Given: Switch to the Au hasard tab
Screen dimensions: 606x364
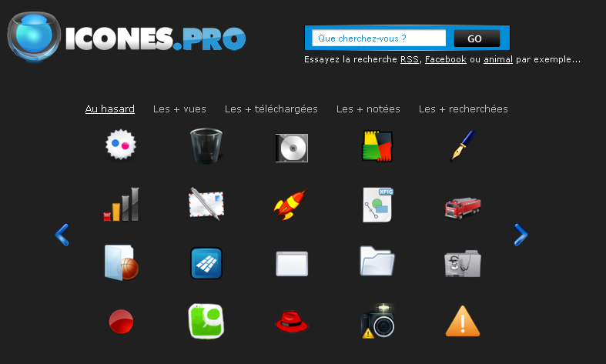Looking at the screenshot, I should point(110,109).
